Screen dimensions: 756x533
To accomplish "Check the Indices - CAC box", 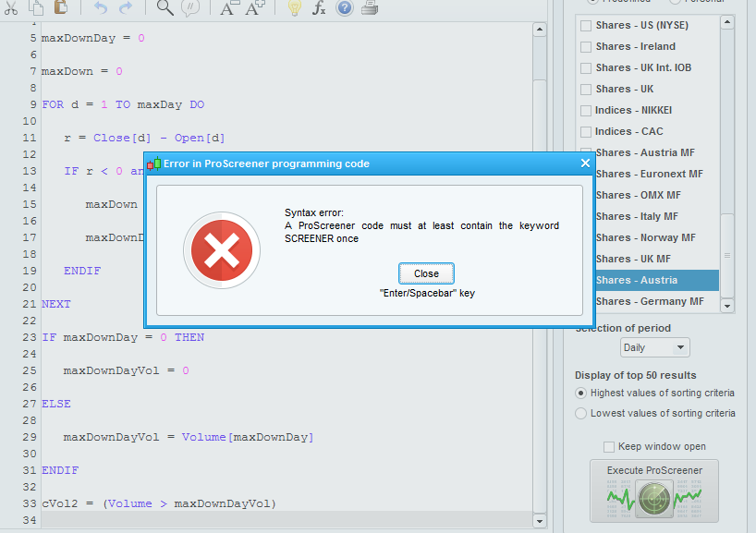I will [586, 131].
